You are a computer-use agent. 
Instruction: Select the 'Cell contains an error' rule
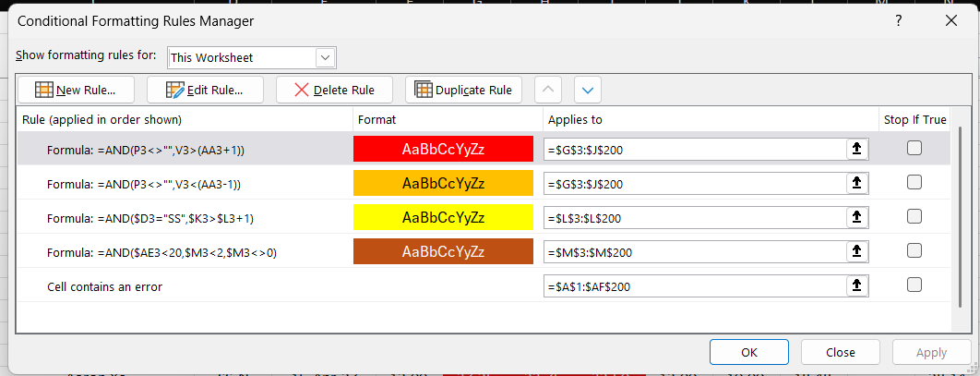[484, 285]
